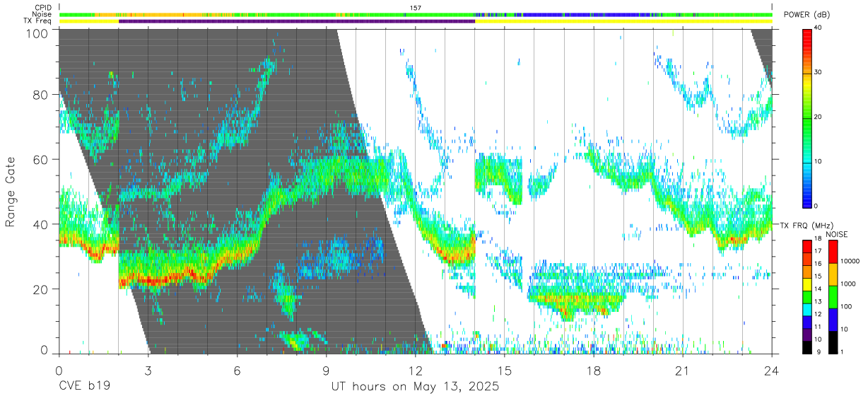Click the black 9–10 MHz TX FRQ block

pyautogui.click(x=807, y=347)
